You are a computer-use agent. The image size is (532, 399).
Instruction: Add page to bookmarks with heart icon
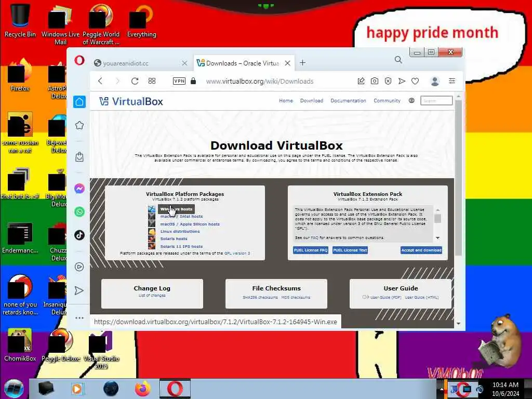coord(415,81)
